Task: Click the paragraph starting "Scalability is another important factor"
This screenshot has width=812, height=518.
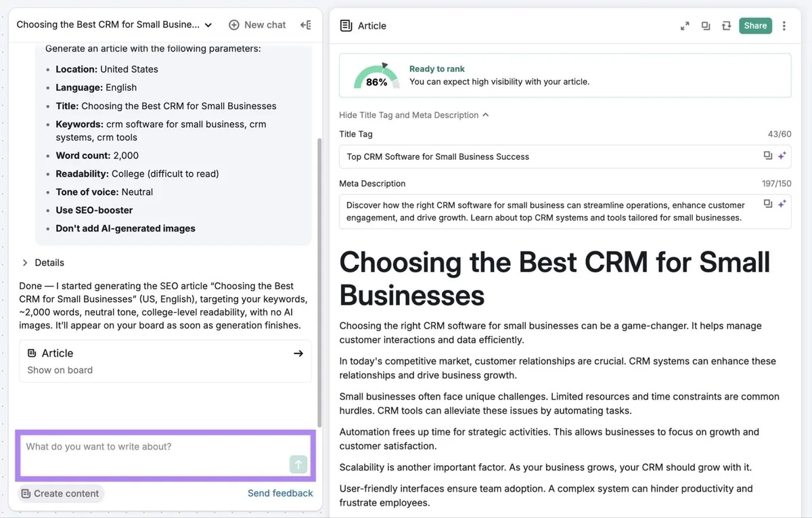Action: [x=545, y=467]
